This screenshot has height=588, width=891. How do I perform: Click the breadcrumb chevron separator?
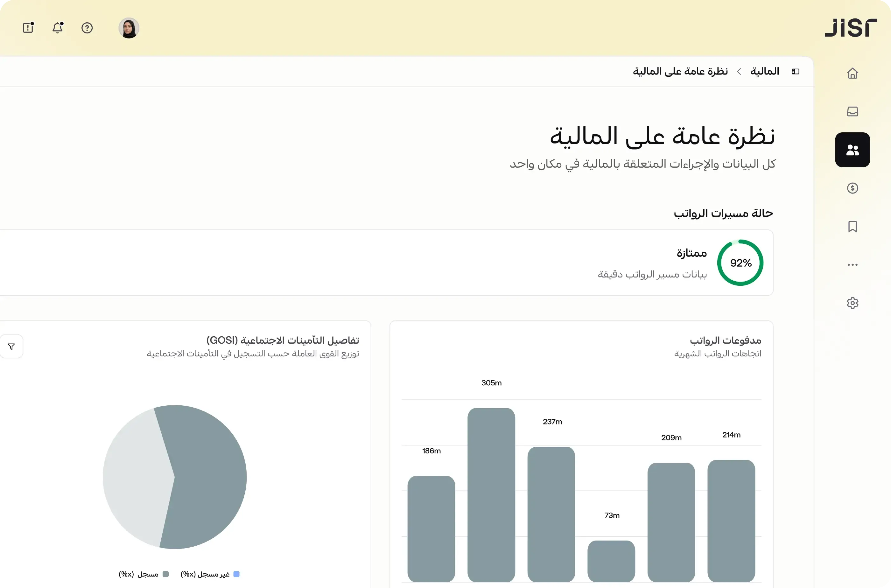pyautogui.click(x=739, y=71)
